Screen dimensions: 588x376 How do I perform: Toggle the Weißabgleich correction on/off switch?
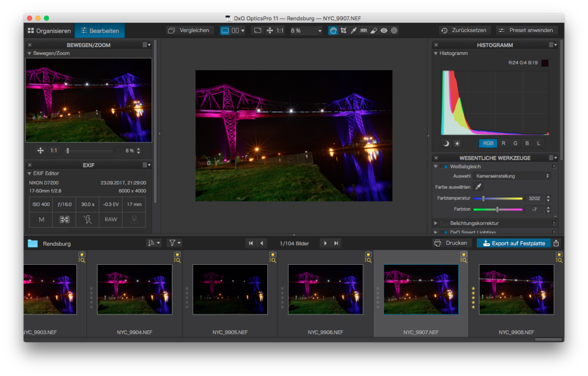[x=445, y=166]
